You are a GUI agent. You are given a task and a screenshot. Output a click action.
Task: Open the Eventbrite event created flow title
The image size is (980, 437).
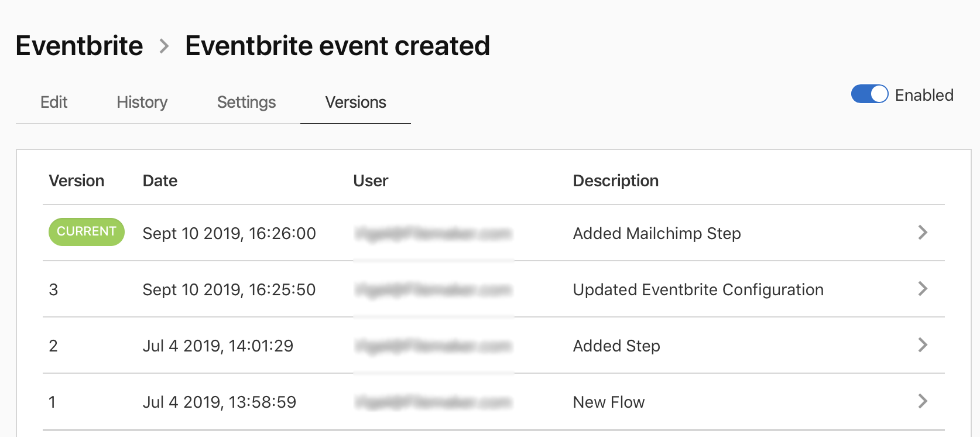coord(337,45)
